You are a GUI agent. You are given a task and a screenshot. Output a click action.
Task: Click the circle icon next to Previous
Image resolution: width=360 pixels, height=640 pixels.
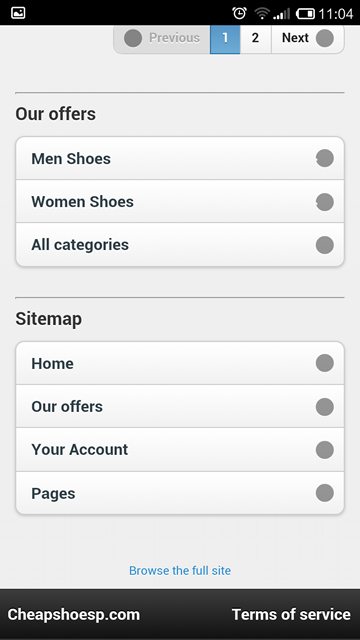(133, 38)
